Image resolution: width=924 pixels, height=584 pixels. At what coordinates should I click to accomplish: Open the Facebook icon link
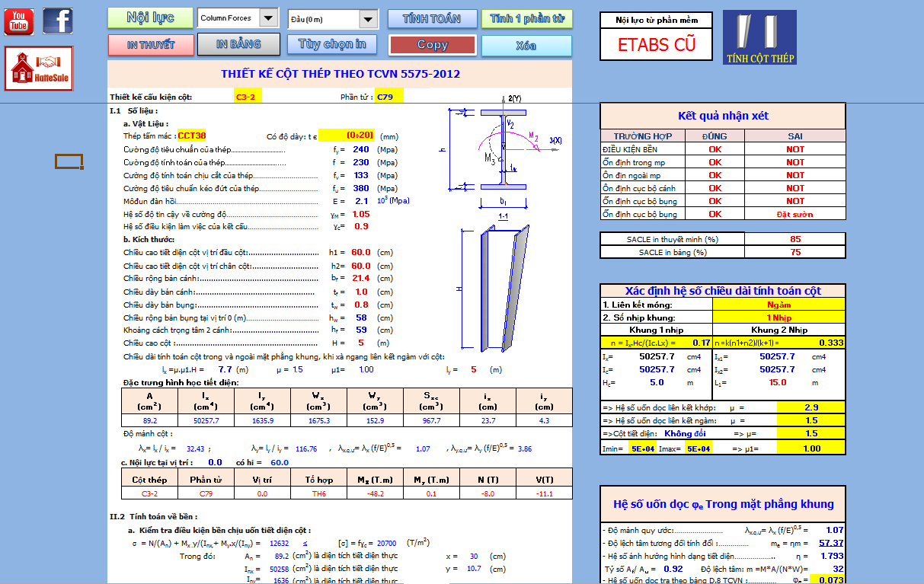tap(58, 21)
